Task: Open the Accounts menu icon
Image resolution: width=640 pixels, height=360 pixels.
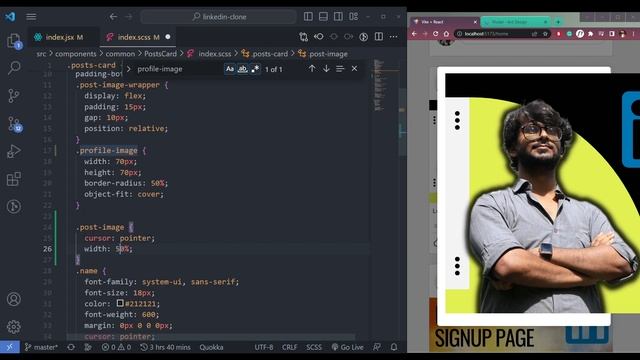Action: [13, 299]
